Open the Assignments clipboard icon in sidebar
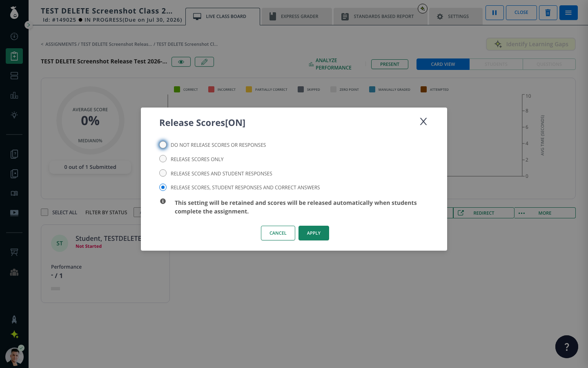Viewport: 588px width, 368px height. pos(14,56)
